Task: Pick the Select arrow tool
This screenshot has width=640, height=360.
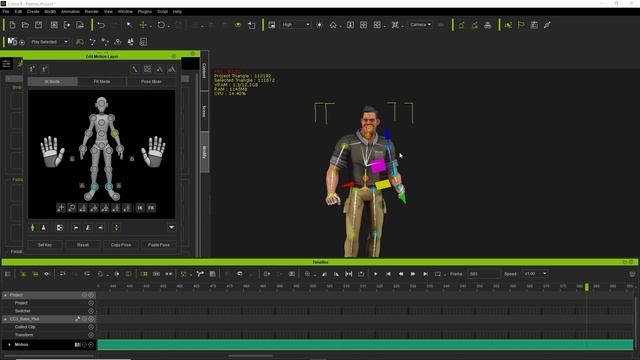Action: coord(129,25)
